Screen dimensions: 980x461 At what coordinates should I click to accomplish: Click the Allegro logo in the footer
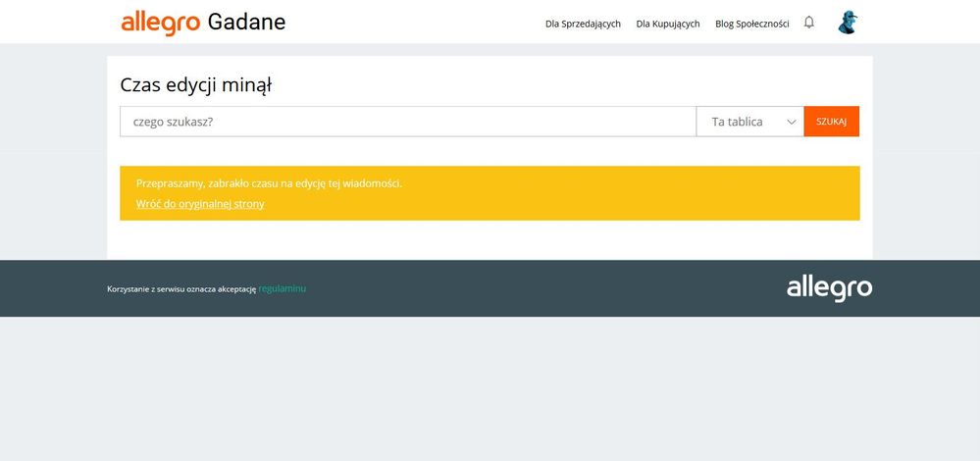tap(829, 288)
